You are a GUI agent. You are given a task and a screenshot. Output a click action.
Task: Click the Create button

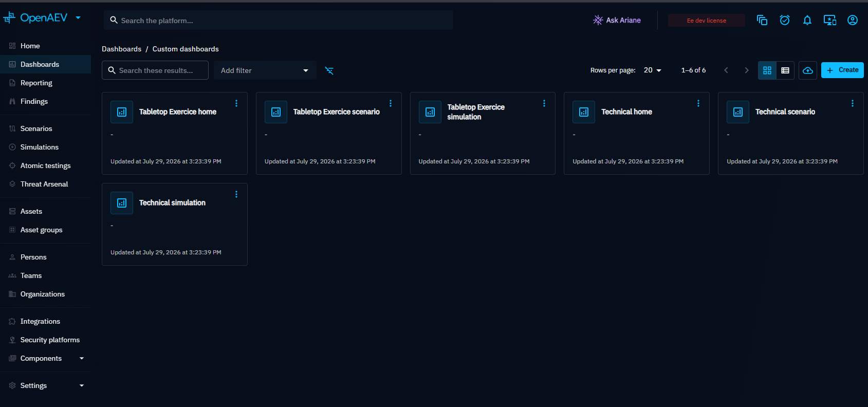(842, 70)
